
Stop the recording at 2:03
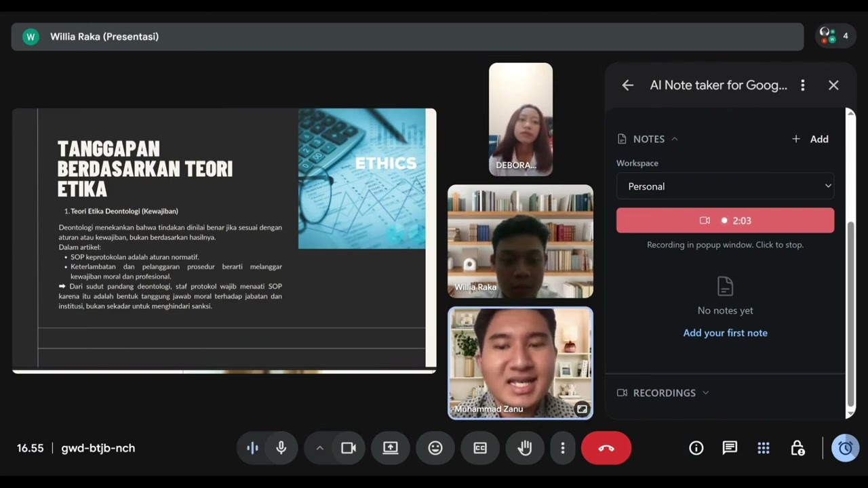click(725, 220)
